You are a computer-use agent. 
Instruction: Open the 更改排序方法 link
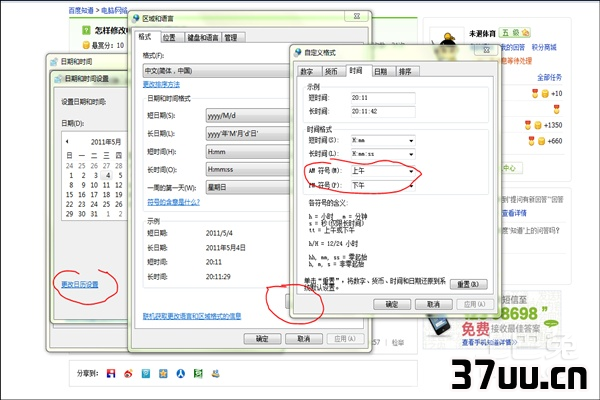point(161,84)
